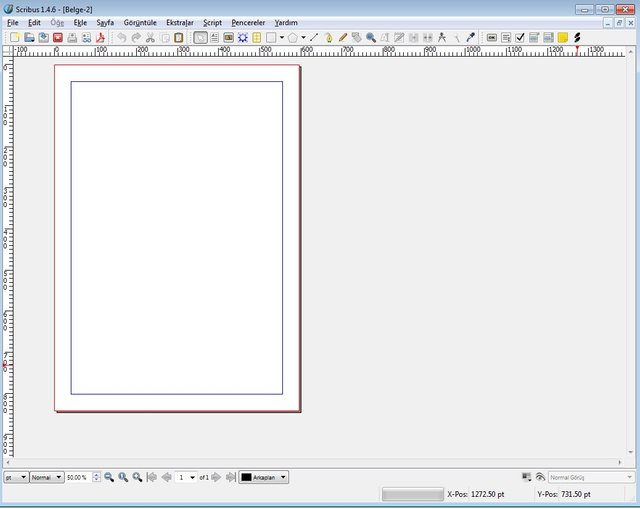Select the Measurements compass tool
This screenshot has height=509, width=640.
tap(442, 38)
